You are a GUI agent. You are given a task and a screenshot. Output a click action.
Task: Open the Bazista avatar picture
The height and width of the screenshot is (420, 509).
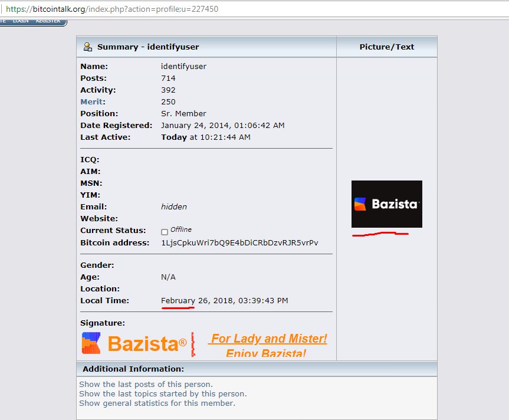click(387, 204)
